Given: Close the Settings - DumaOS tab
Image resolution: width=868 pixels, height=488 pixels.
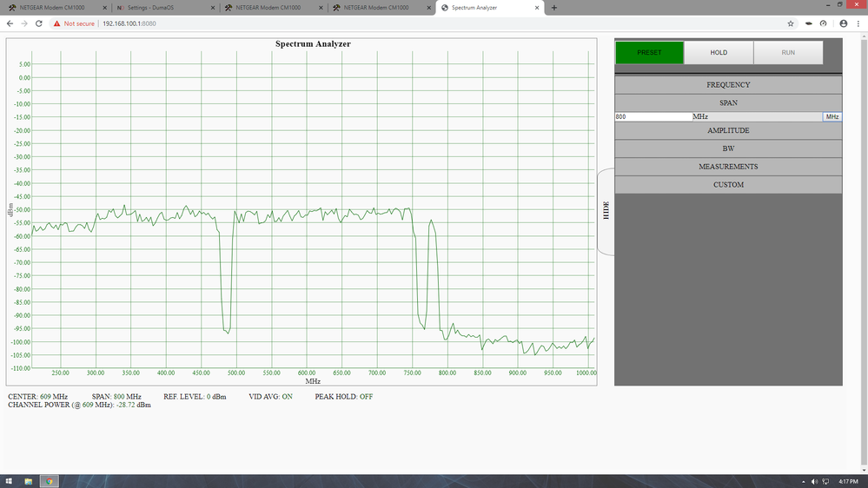Looking at the screenshot, I should (x=213, y=8).
